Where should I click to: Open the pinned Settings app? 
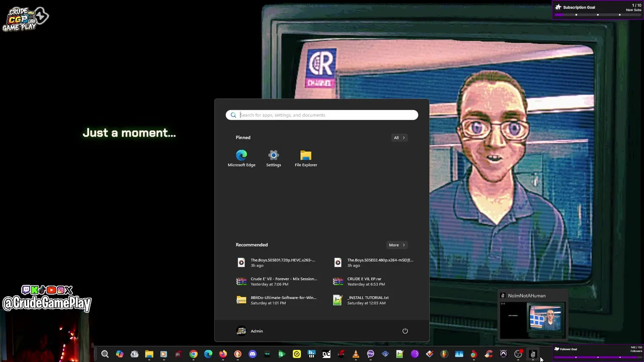click(x=273, y=158)
